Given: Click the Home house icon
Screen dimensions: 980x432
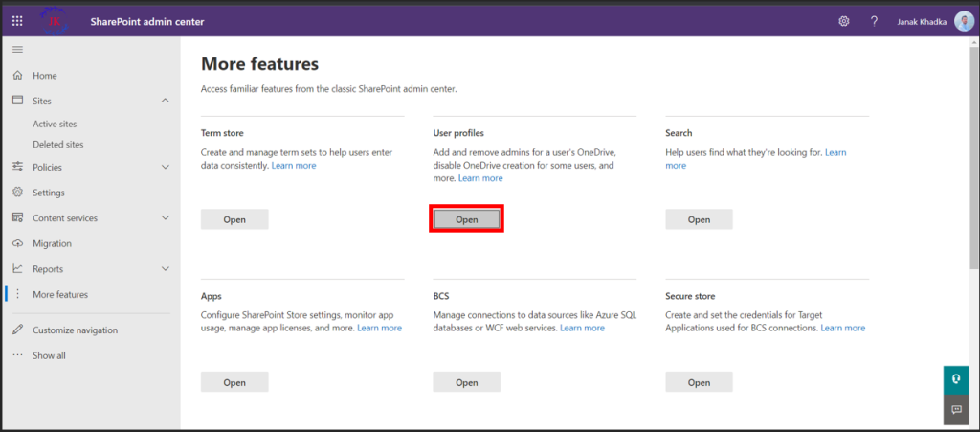Looking at the screenshot, I should (x=17, y=75).
